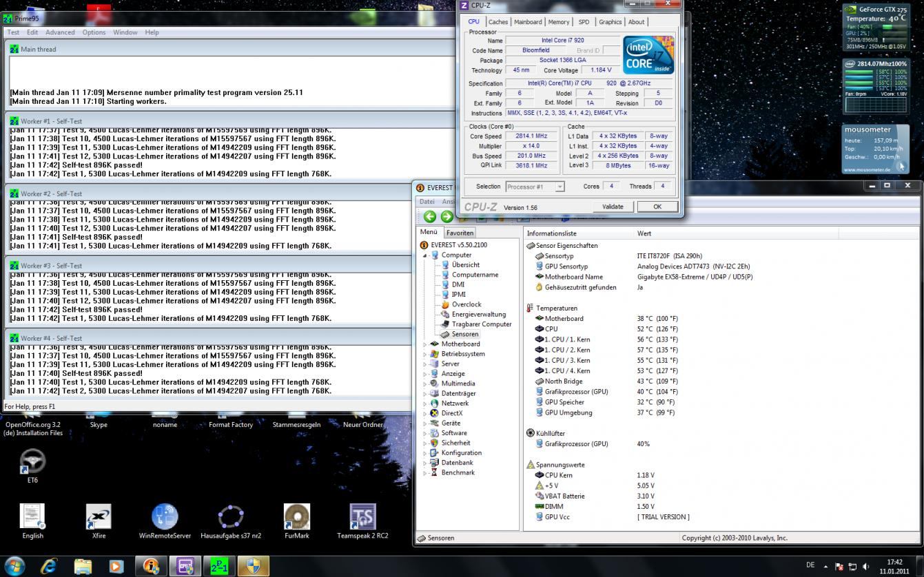Open the Datei menu in EVEREST
This screenshot has width=924, height=577.
(427, 202)
